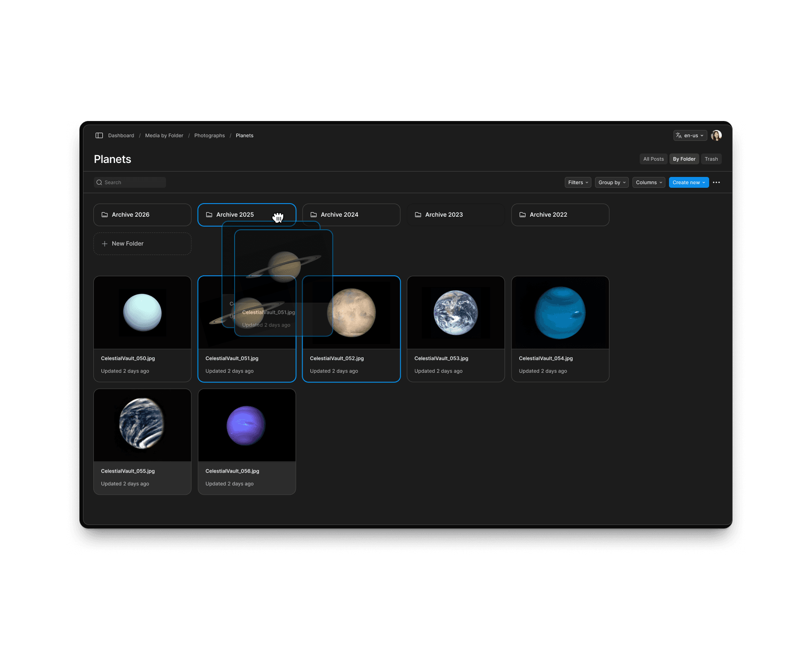Click folder icon of Archive 2026
Screen dimensions: 812x650
(105, 215)
